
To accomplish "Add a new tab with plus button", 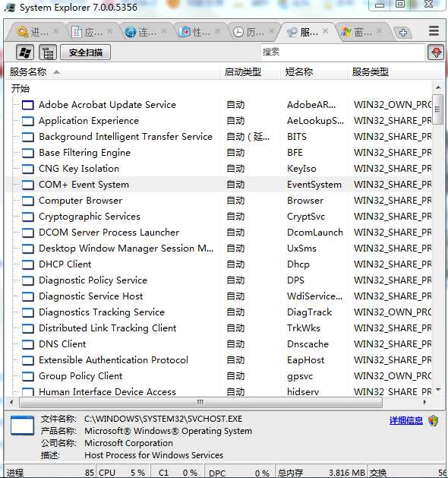I will [x=403, y=32].
